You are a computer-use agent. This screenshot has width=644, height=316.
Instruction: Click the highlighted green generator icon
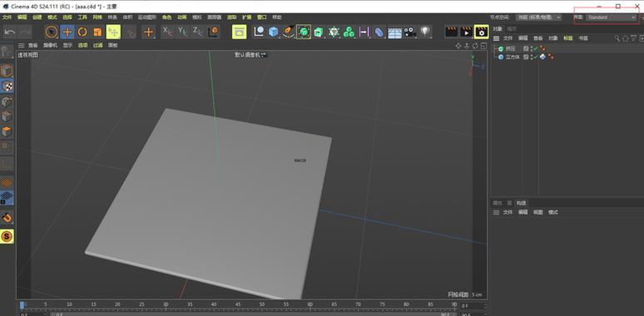[x=304, y=32]
